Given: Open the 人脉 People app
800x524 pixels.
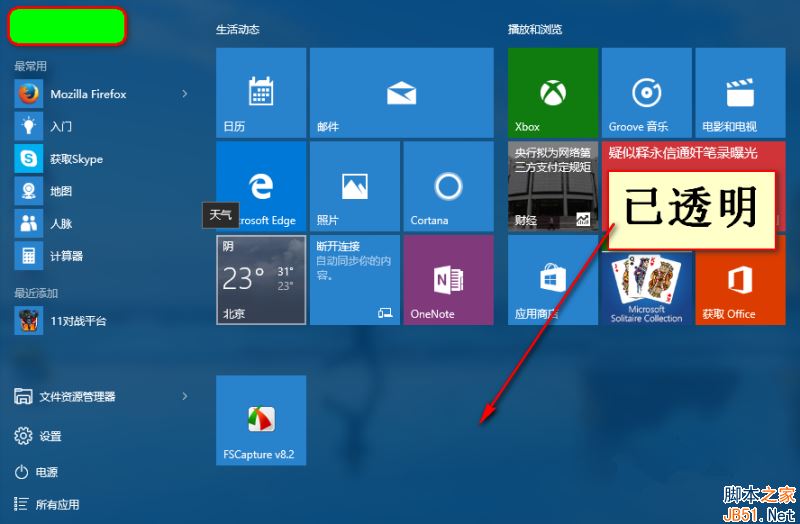Looking at the screenshot, I should [x=61, y=223].
